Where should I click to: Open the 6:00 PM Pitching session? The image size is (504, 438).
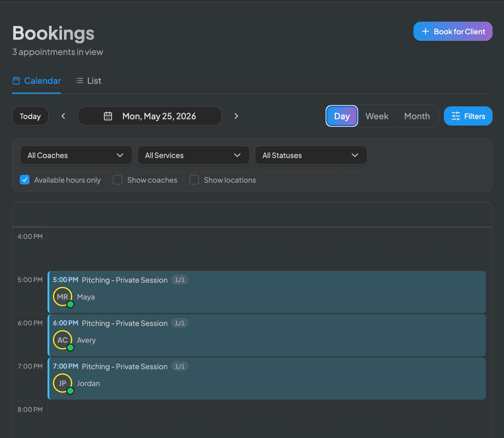[267, 335]
